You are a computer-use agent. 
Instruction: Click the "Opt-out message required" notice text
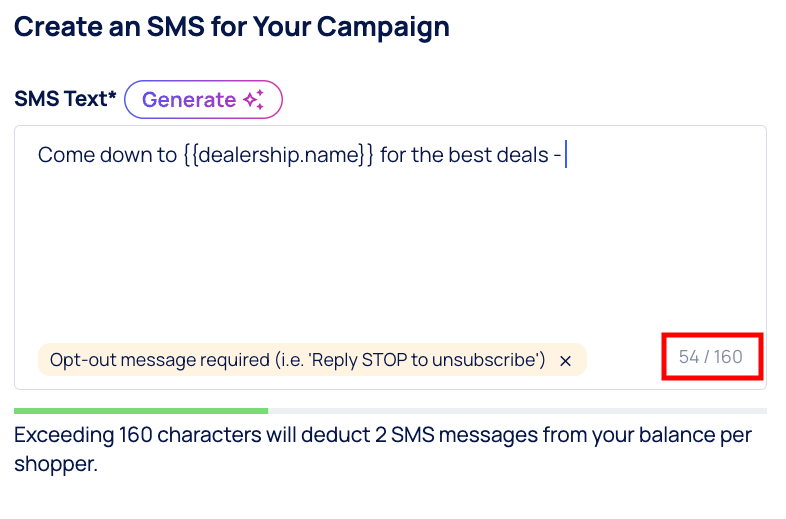(160, 360)
